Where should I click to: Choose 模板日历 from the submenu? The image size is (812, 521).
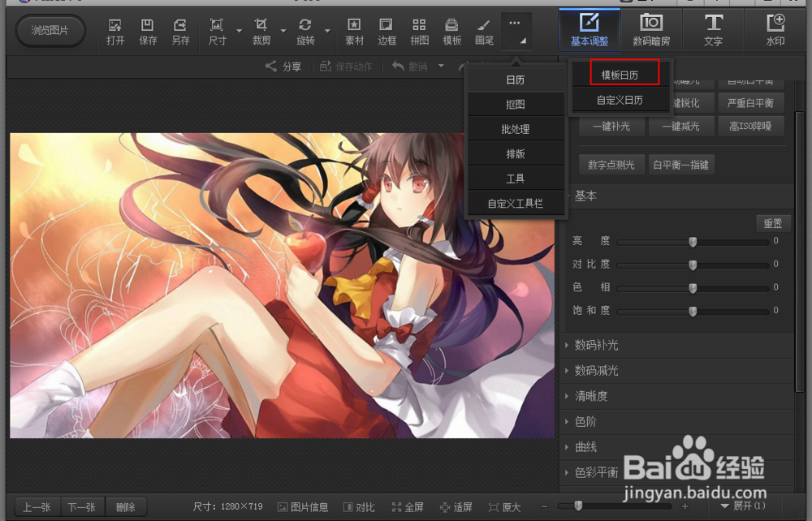tap(620, 75)
